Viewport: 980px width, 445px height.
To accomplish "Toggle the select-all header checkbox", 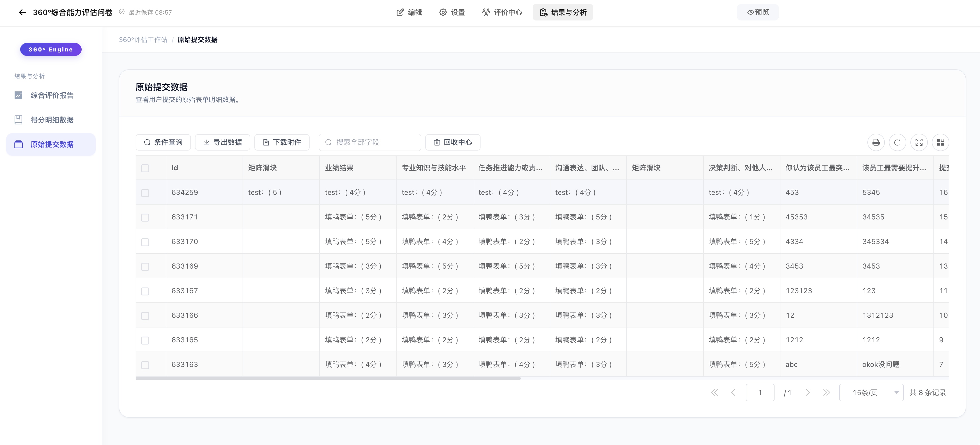I will [145, 168].
